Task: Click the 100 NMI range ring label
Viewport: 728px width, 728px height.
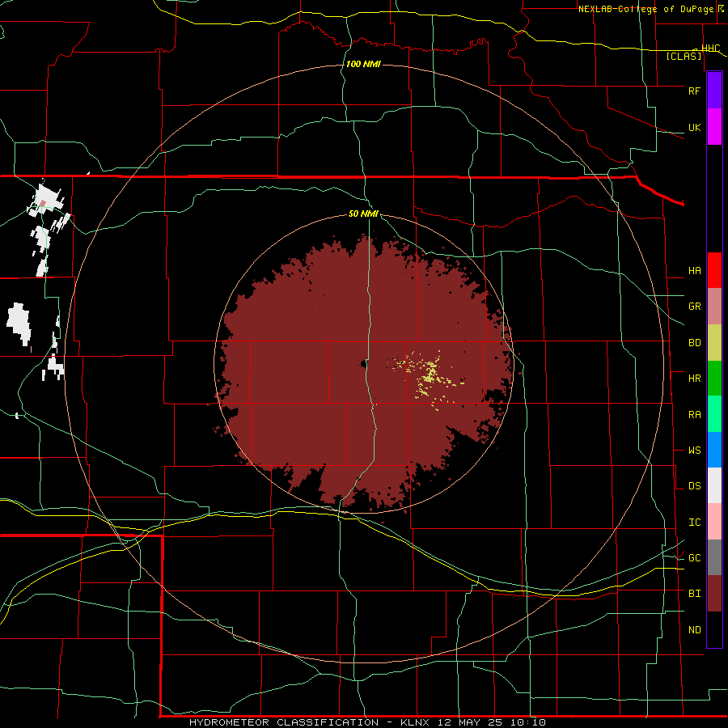Action: [363, 64]
